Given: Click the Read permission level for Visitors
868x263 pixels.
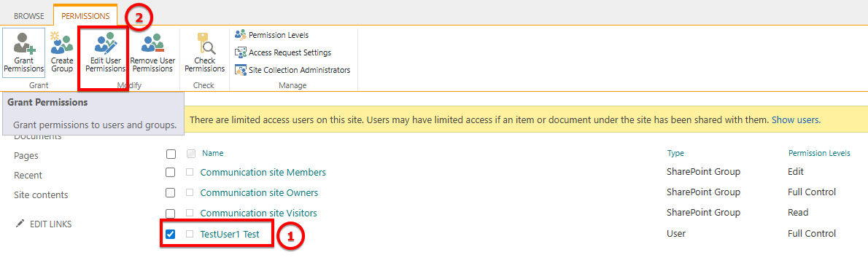Looking at the screenshot, I should (798, 213).
